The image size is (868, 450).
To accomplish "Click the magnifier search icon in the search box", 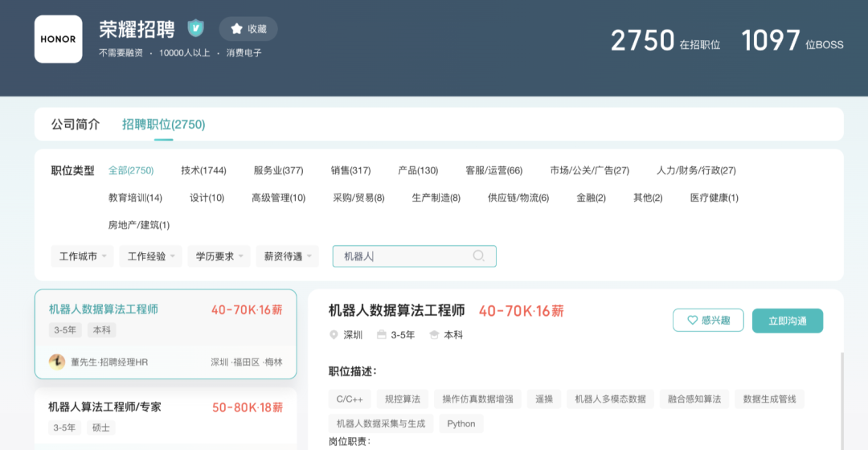I will [x=479, y=256].
